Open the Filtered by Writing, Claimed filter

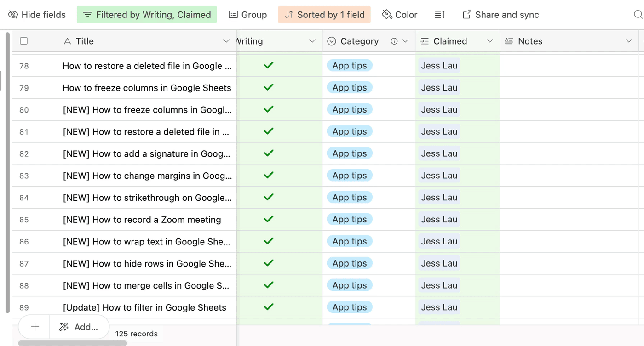click(147, 15)
